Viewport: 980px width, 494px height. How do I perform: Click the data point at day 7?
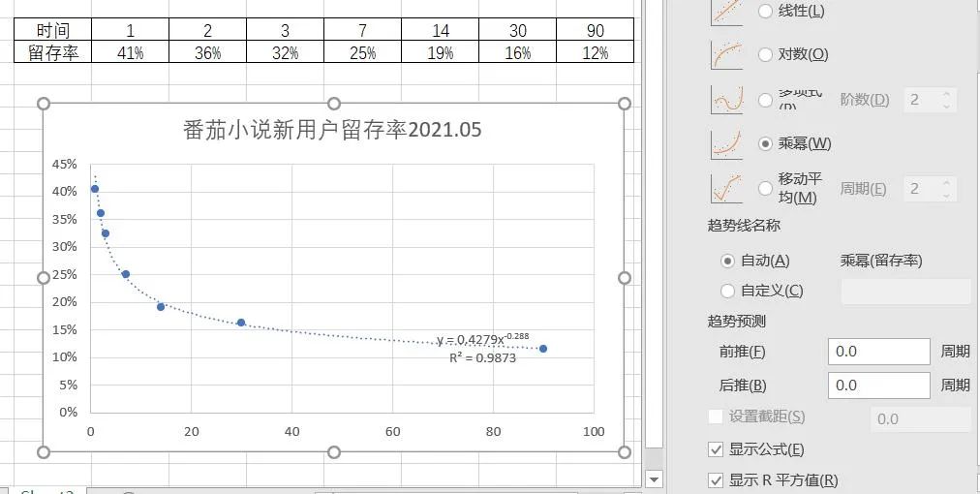pos(126,274)
